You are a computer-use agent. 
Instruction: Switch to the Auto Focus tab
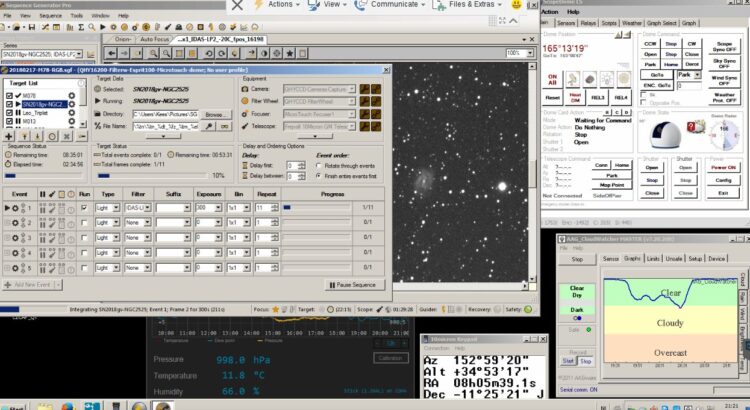tap(154, 39)
